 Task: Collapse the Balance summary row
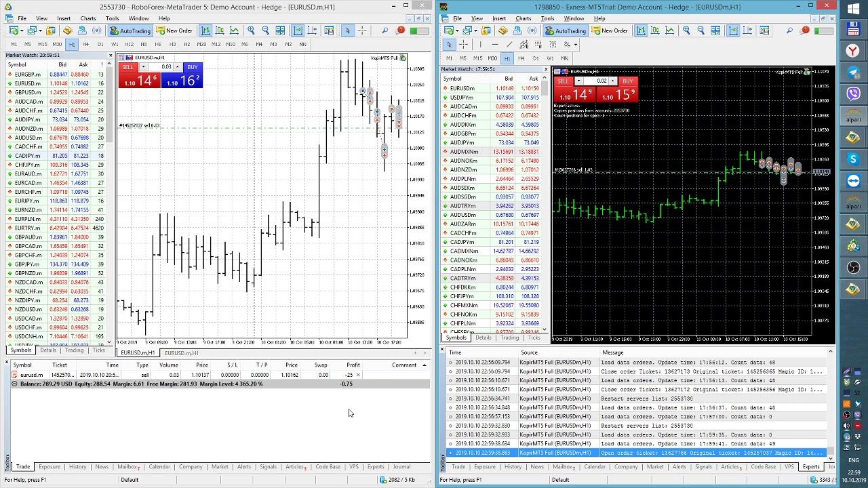pos(14,384)
